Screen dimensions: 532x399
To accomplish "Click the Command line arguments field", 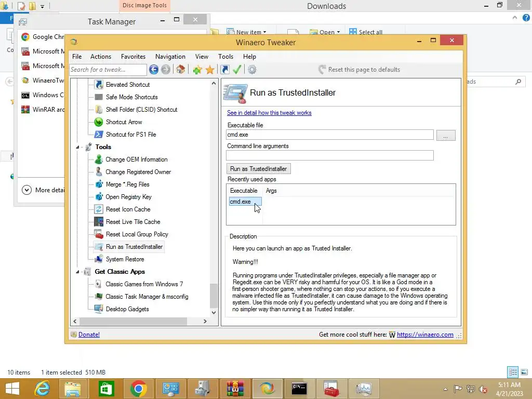I will pyautogui.click(x=330, y=155).
